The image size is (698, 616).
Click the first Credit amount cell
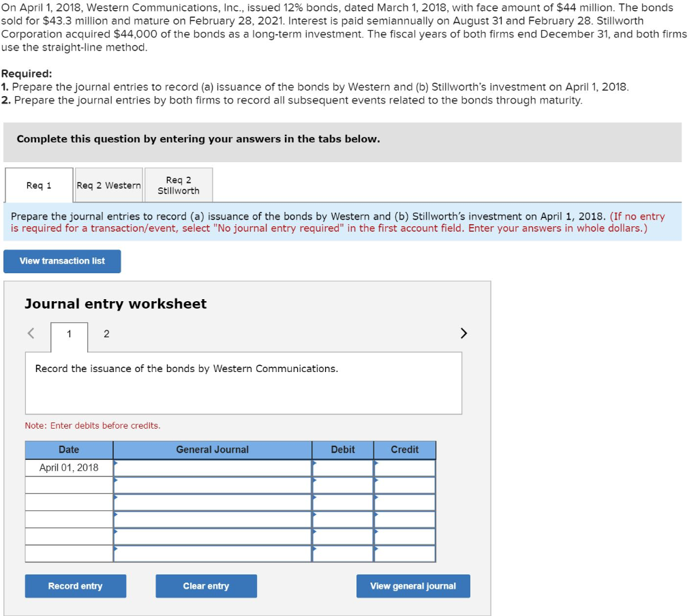pyautogui.click(x=405, y=467)
